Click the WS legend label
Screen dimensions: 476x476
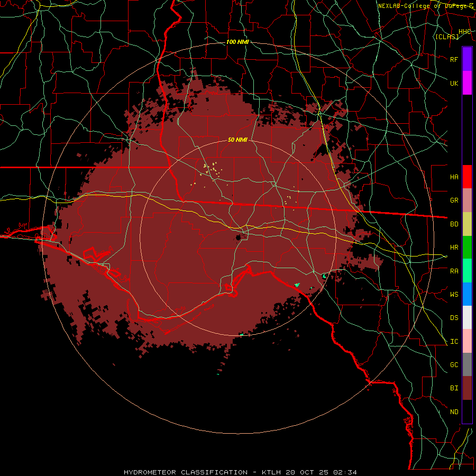pos(454,295)
